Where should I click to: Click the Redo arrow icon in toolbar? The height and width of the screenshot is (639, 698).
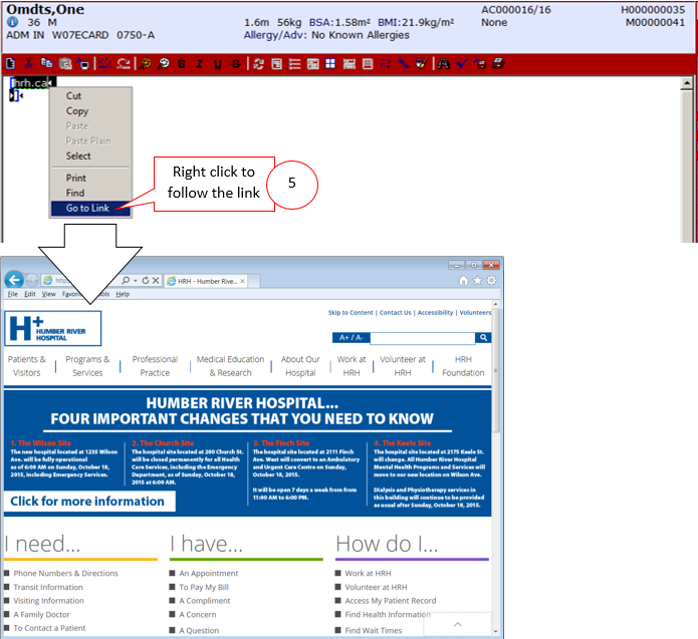coord(123,64)
